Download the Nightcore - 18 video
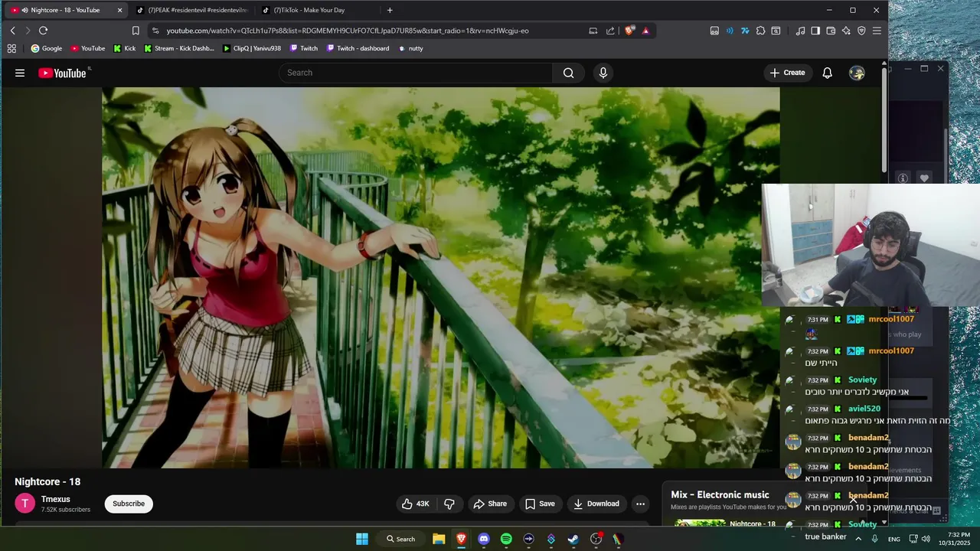 point(596,504)
